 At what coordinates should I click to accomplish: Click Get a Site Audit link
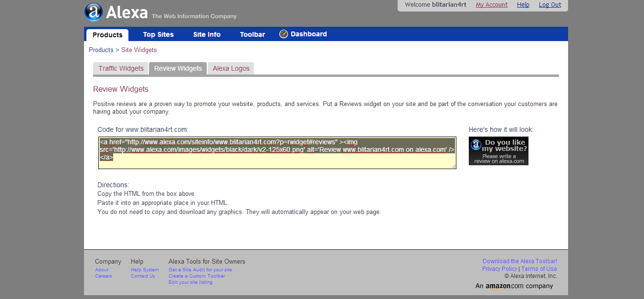click(201, 270)
